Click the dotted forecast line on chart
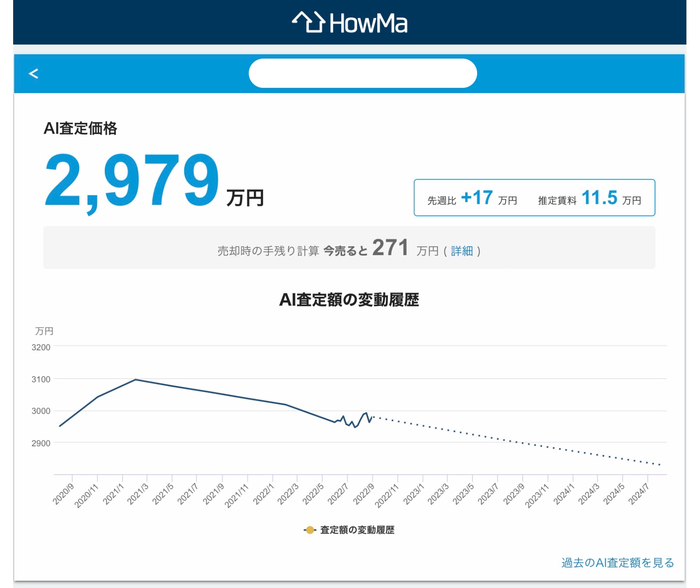The height and width of the screenshot is (588, 700). click(516, 441)
